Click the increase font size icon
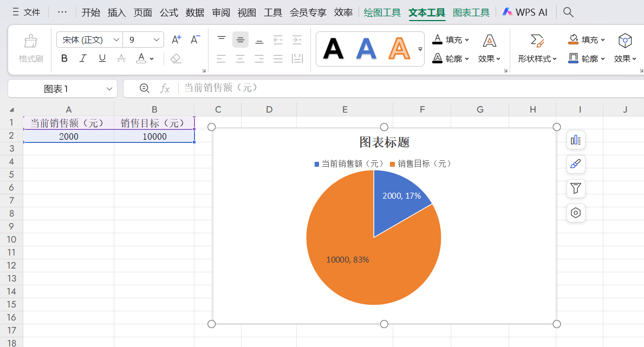 click(x=175, y=39)
